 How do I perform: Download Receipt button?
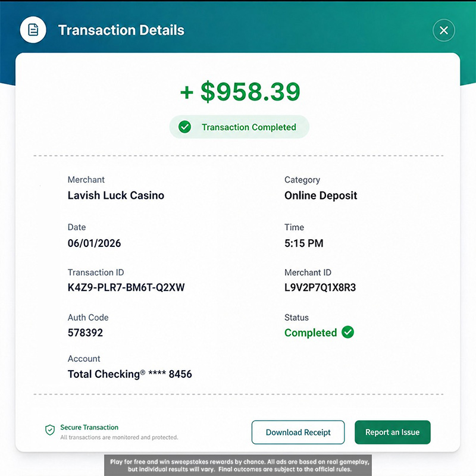click(x=298, y=433)
